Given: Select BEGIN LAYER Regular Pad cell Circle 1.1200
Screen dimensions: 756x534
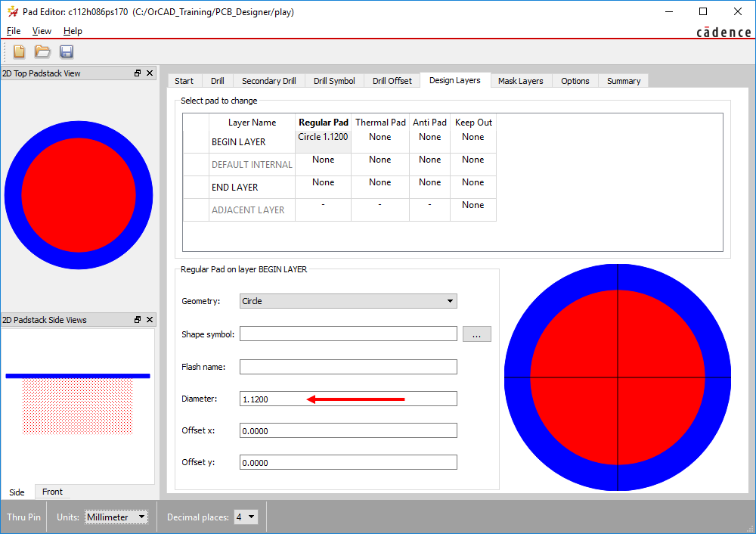Looking at the screenshot, I should coord(323,141).
